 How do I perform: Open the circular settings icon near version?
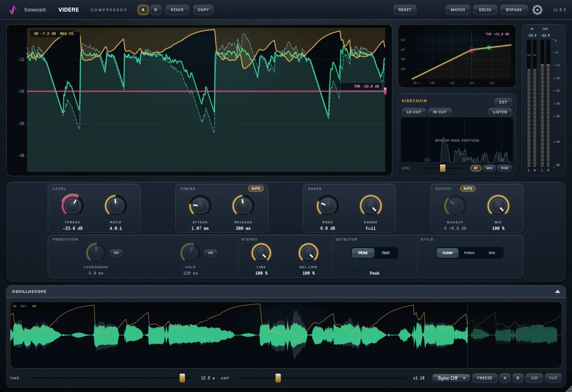[x=537, y=10]
